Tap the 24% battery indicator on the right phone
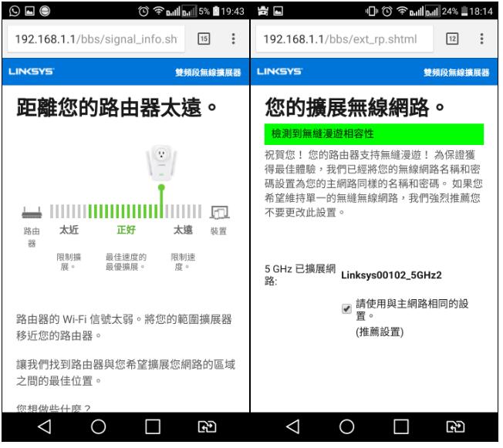 tap(457, 12)
